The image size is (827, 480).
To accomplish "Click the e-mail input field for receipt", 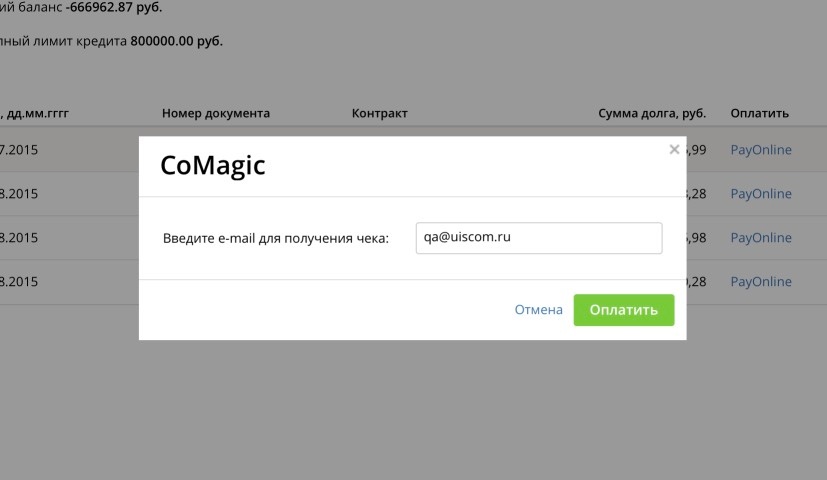I will click(538, 238).
